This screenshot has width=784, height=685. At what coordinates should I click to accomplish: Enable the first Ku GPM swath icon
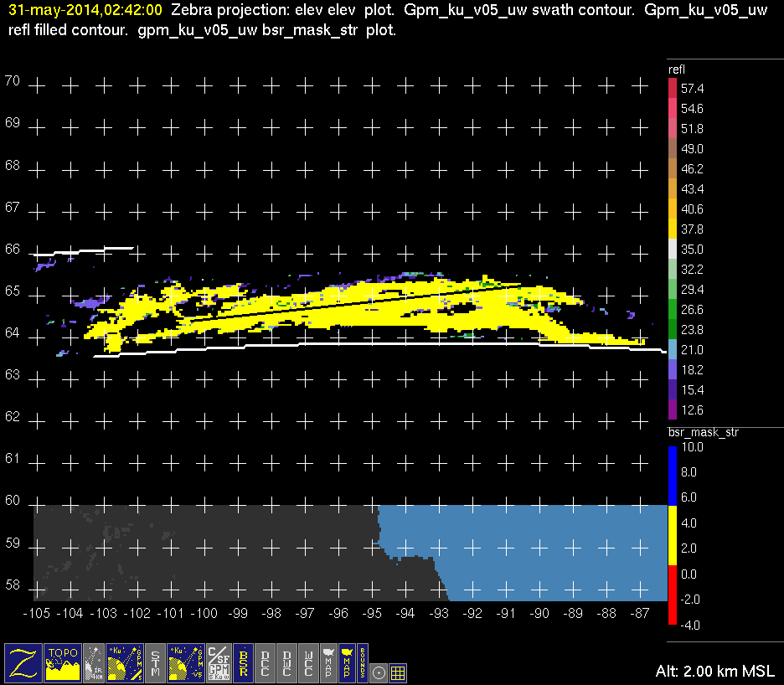pos(123,663)
